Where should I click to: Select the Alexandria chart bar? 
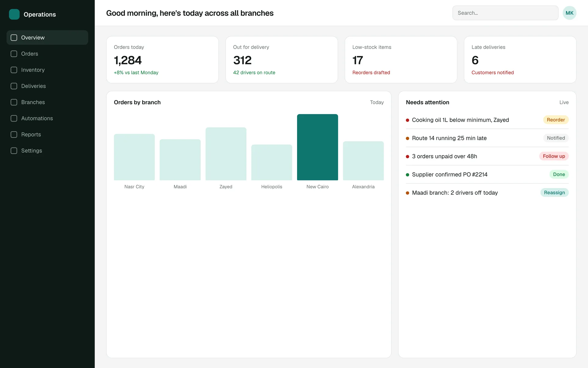click(x=363, y=161)
